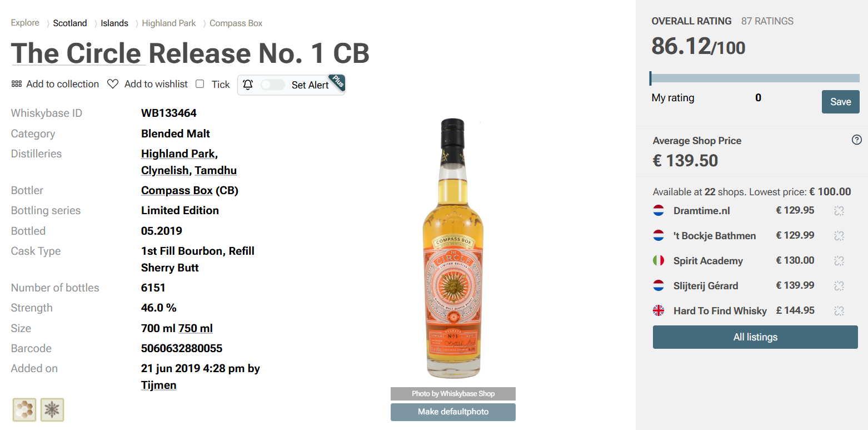Click the alert bell icon
This screenshot has width=868, height=430.
[x=248, y=85]
